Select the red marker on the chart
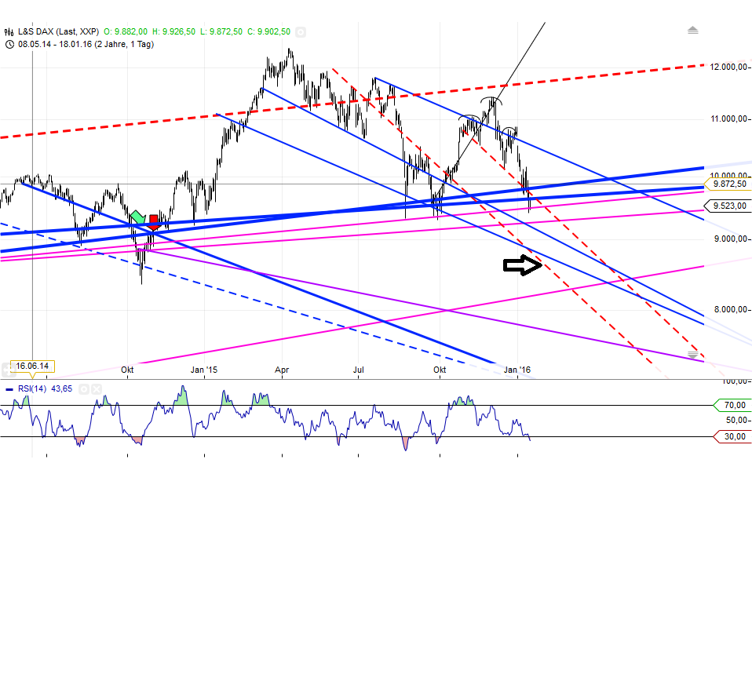The image size is (752, 700). (154, 222)
